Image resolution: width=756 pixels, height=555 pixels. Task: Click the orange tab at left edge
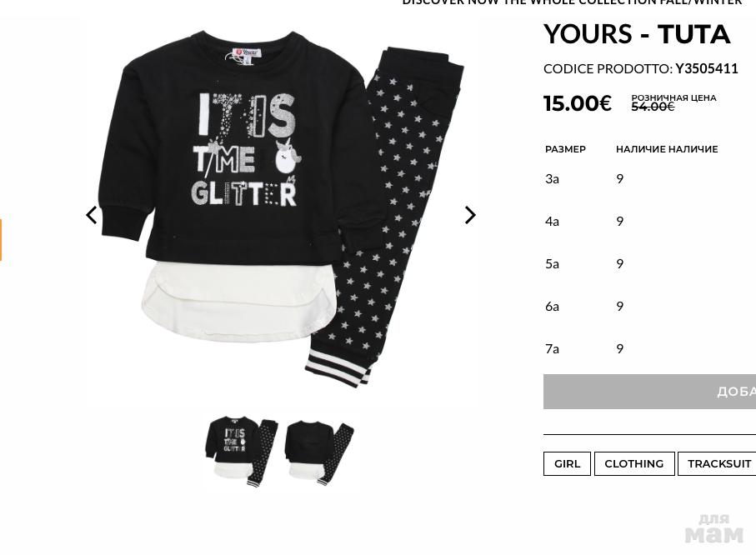pyautogui.click(x=1, y=240)
